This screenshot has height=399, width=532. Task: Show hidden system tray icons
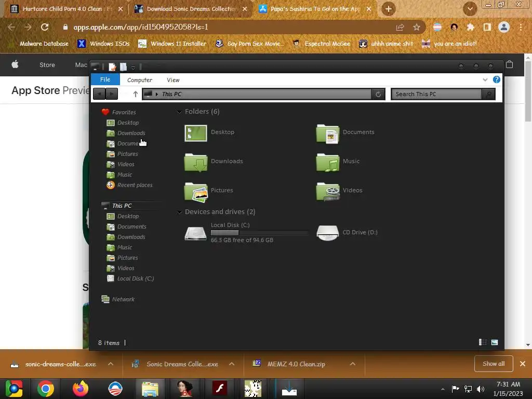(443, 389)
